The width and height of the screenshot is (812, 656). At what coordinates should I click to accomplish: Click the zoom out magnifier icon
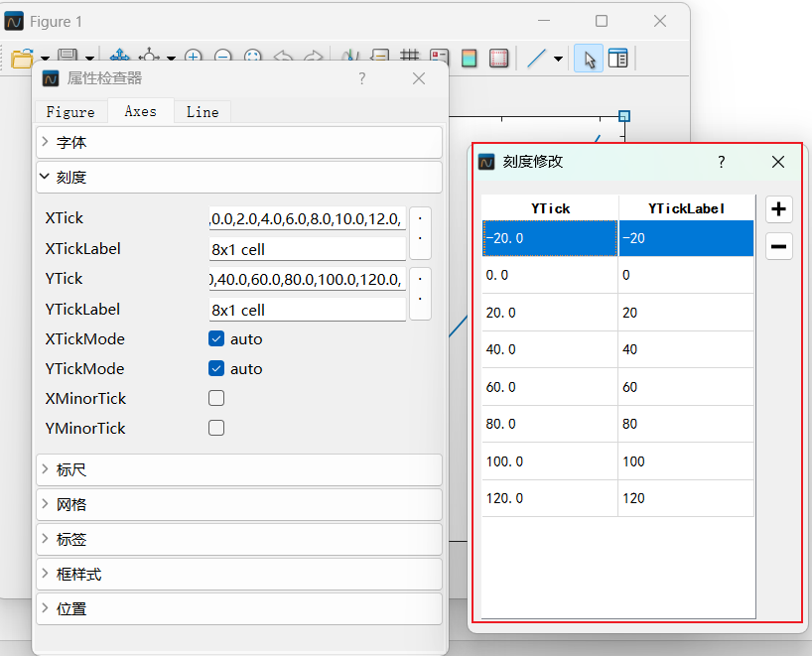tap(222, 56)
